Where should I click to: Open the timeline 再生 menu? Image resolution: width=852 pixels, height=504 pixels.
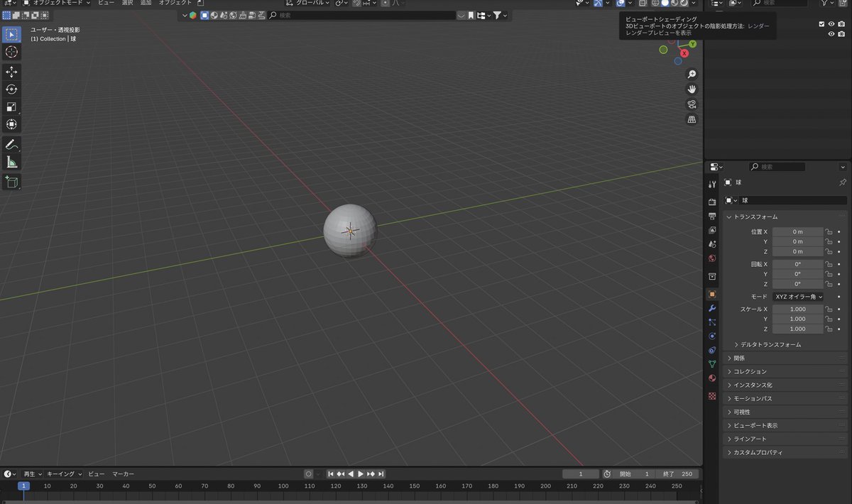[x=32, y=473]
